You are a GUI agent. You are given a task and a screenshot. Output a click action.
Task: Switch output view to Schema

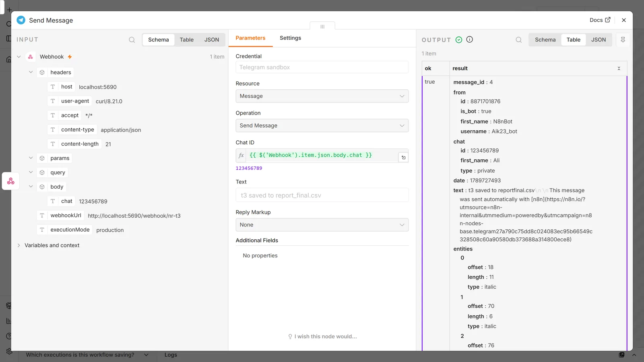(x=545, y=40)
